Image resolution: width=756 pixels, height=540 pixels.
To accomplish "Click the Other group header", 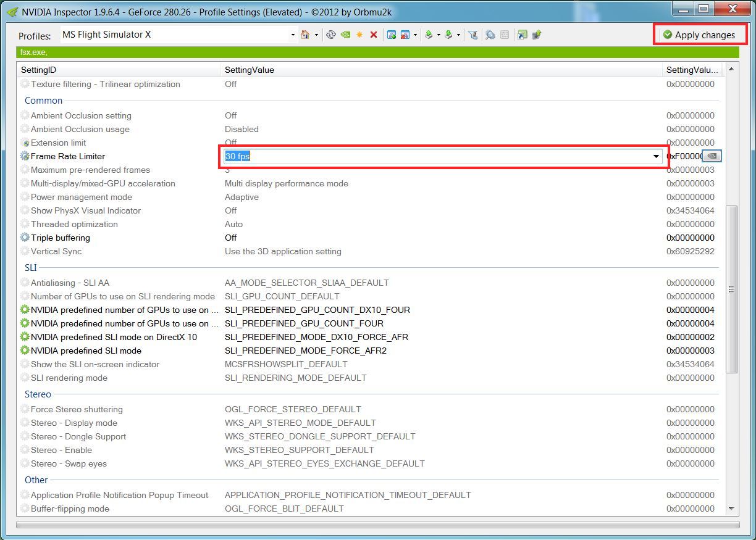I will [x=36, y=480].
